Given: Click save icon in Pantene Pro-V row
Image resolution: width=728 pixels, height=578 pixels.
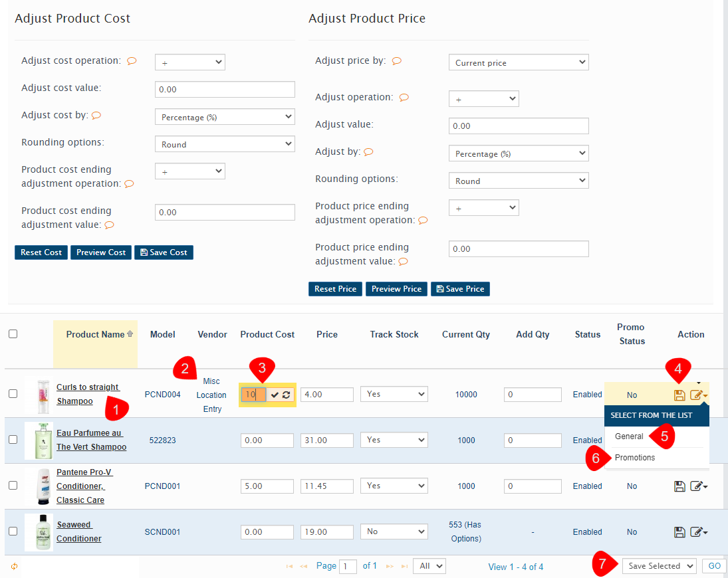Looking at the screenshot, I should click(x=679, y=486).
